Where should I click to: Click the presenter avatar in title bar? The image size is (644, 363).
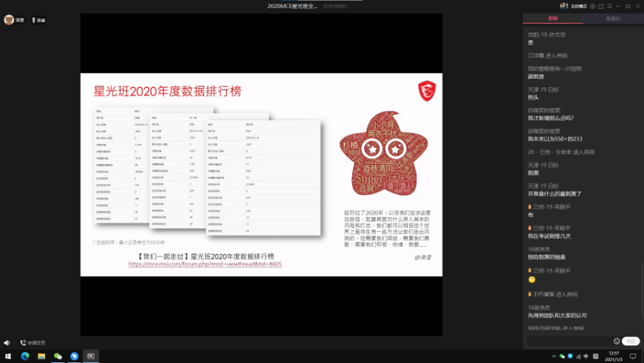(x=564, y=6)
